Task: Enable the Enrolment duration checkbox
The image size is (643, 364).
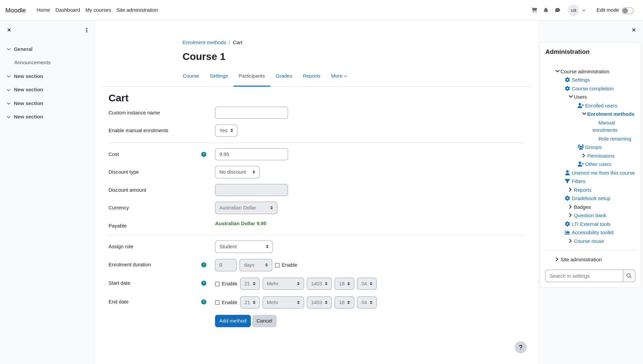Action: pyautogui.click(x=277, y=265)
